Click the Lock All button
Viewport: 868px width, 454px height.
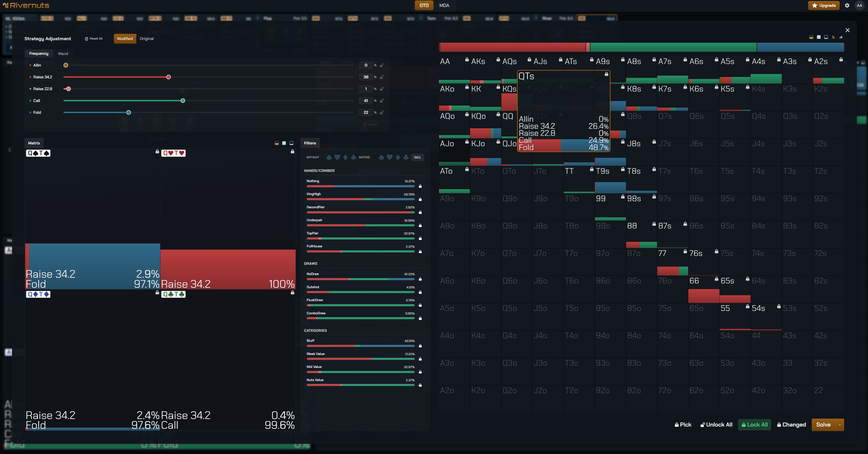(x=754, y=425)
